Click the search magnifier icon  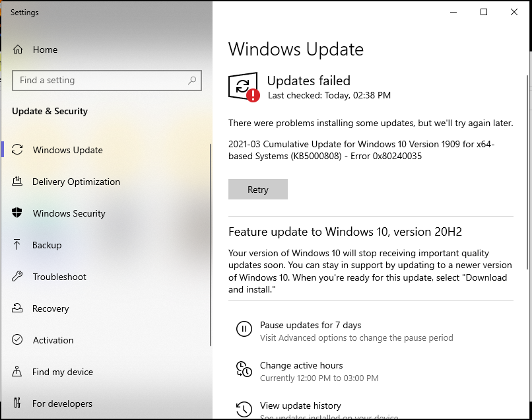point(192,81)
